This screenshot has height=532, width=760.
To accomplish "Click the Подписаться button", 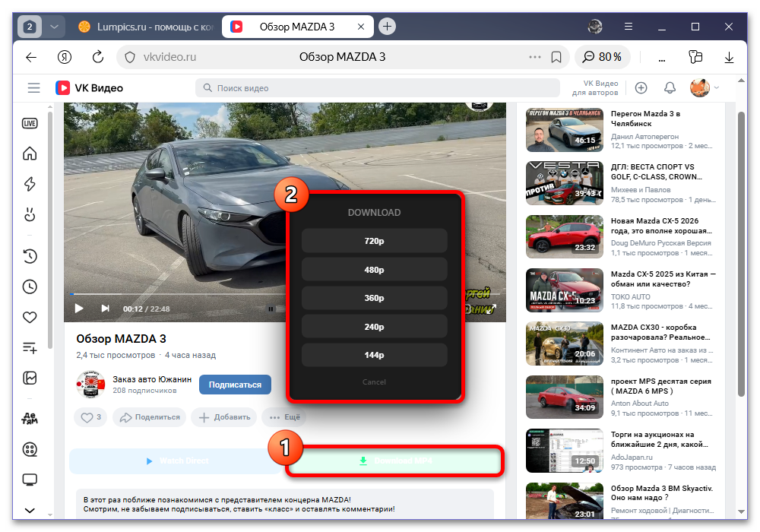I will click(x=235, y=385).
